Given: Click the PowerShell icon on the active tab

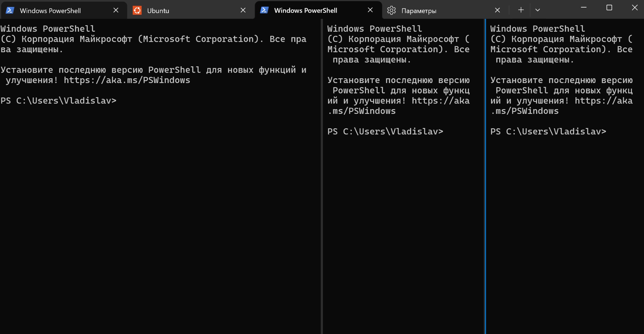Looking at the screenshot, I should tap(265, 10).
